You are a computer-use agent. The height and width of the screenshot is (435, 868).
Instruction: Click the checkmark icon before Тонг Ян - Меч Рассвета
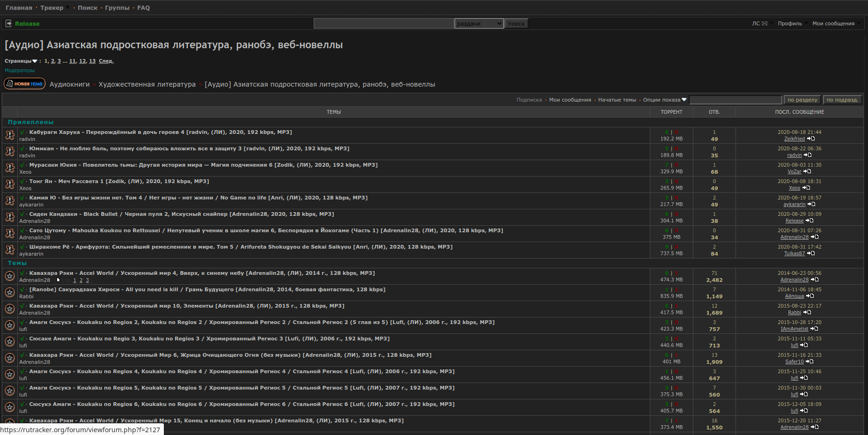tap(22, 181)
